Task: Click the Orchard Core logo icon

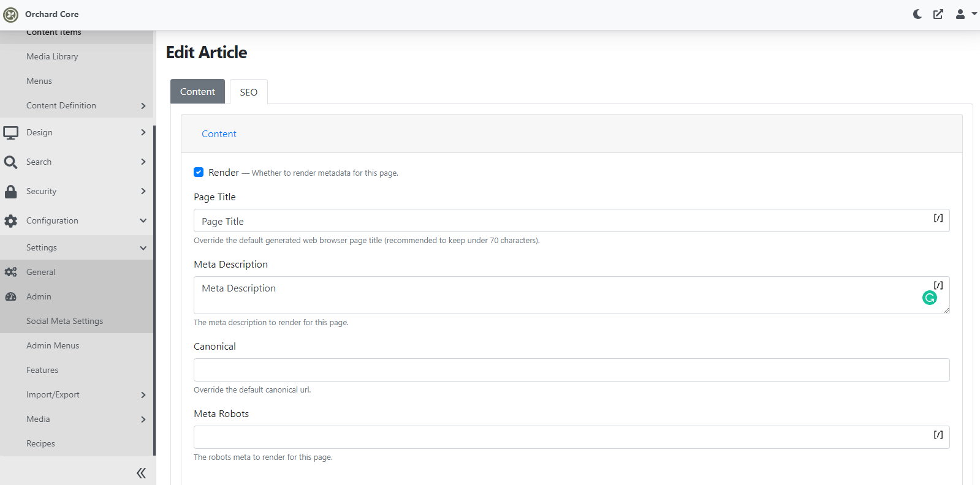Action: pos(11,14)
